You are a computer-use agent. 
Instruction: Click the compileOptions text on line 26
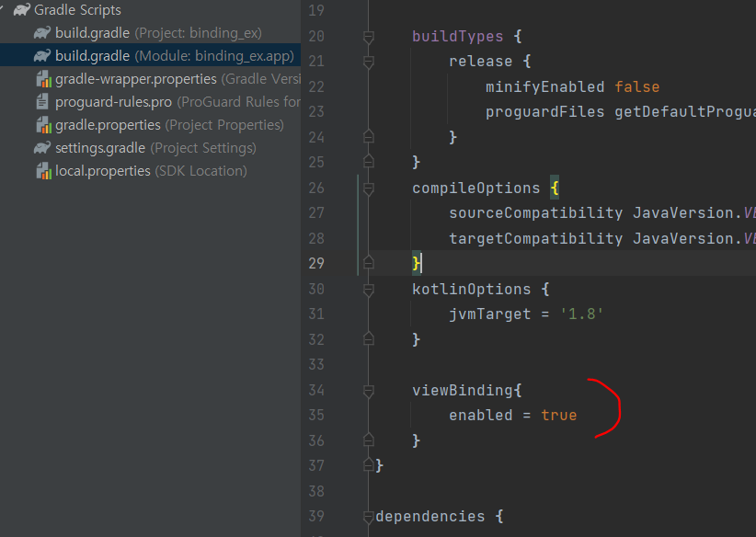click(x=475, y=188)
